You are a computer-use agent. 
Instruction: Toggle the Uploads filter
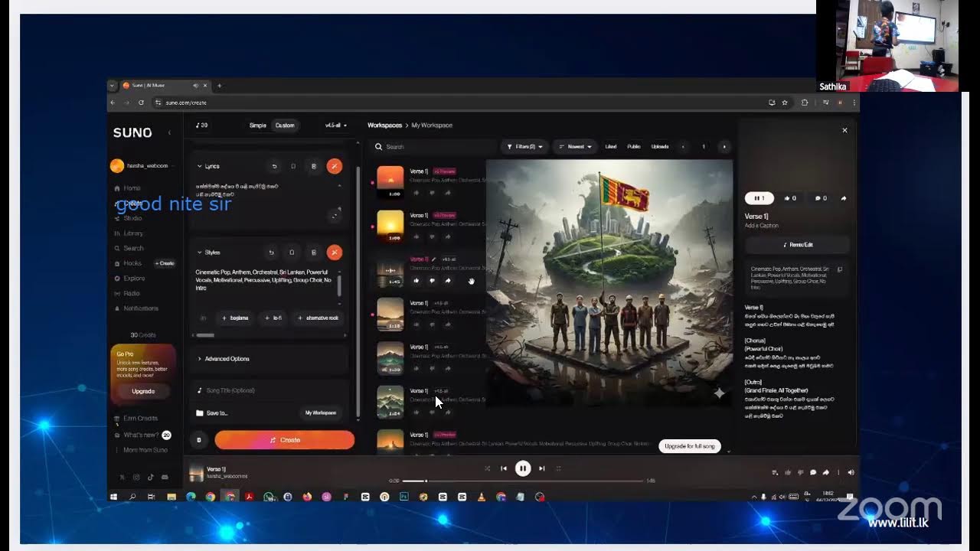coord(660,147)
